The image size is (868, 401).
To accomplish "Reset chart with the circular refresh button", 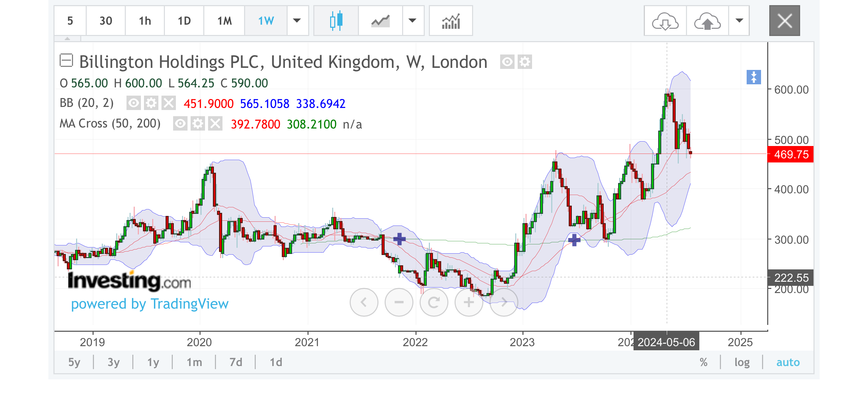I will point(434,302).
